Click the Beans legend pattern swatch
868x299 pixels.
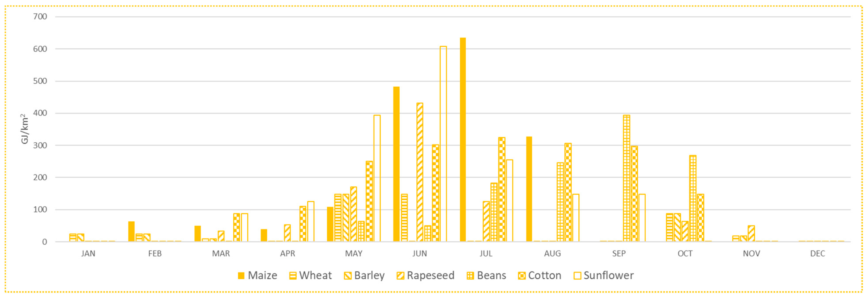coord(470,276)
